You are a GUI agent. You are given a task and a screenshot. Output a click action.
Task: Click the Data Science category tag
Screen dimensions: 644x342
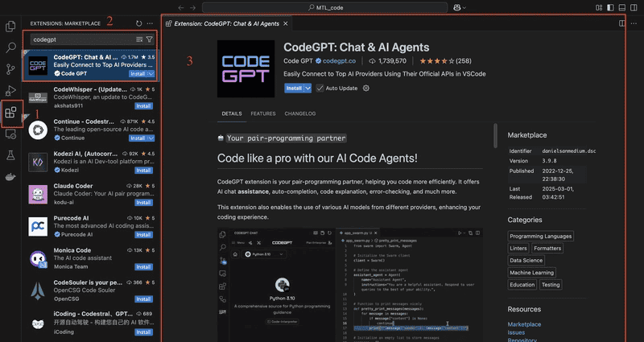[x=526, y=260]
